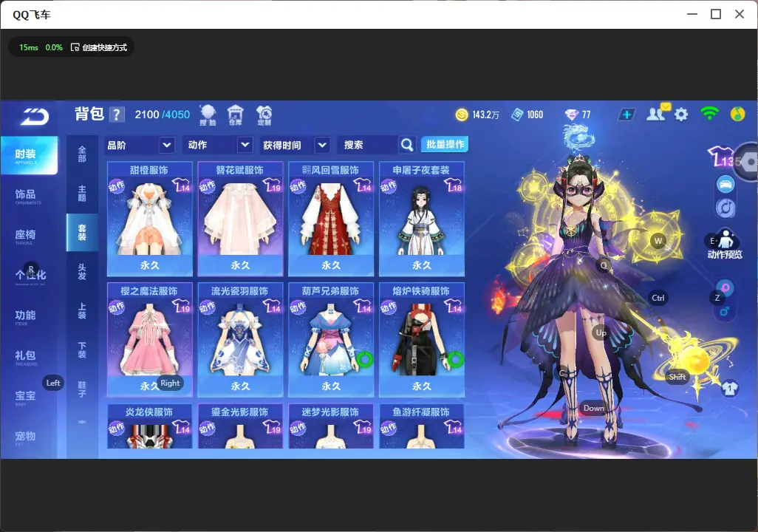Select the 甜橙服饰 outfit card
This screenshot has height=532, width=758.
click(150, 219)
